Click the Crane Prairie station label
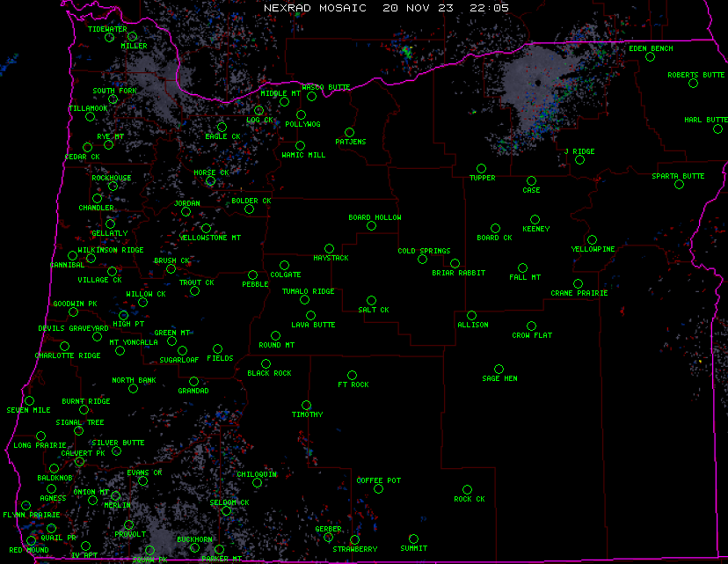This screenshot has height=564, width=728. click(x=579, y=293)
